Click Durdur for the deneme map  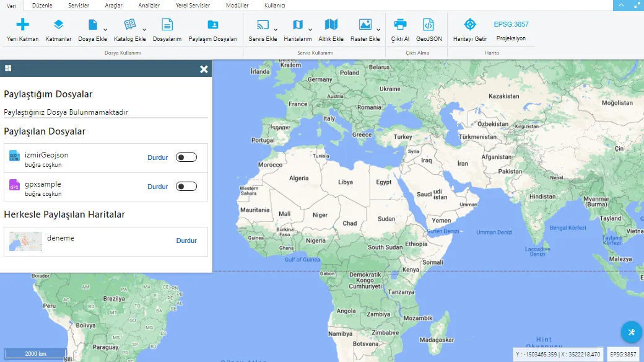pos(186,241)
